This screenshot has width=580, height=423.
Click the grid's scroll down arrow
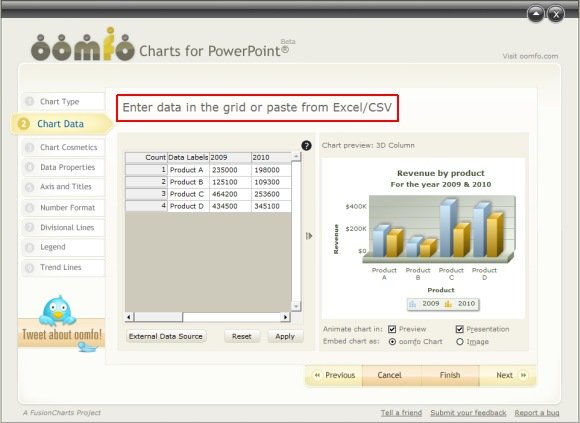296,306
